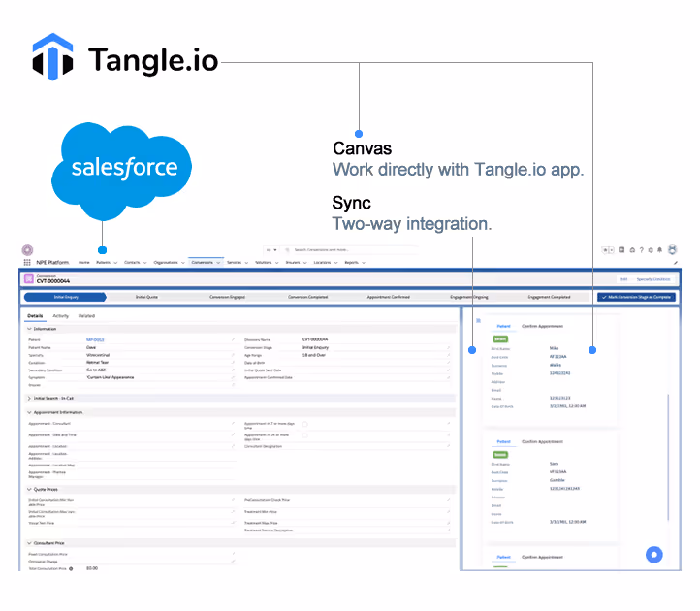Select the Initial Quote path stage
This screenshot has height=611, width=700.
[x=146, y=297]
